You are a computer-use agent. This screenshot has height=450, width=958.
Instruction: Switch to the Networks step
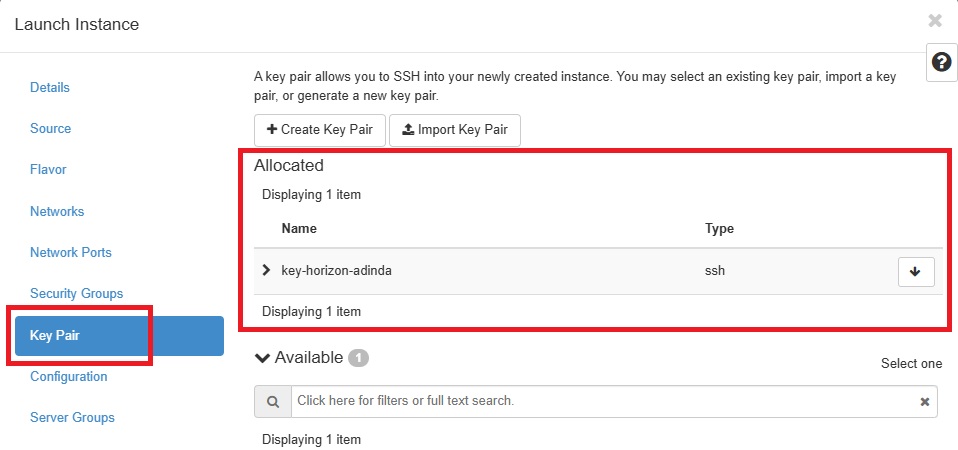(x=57, y=211)
